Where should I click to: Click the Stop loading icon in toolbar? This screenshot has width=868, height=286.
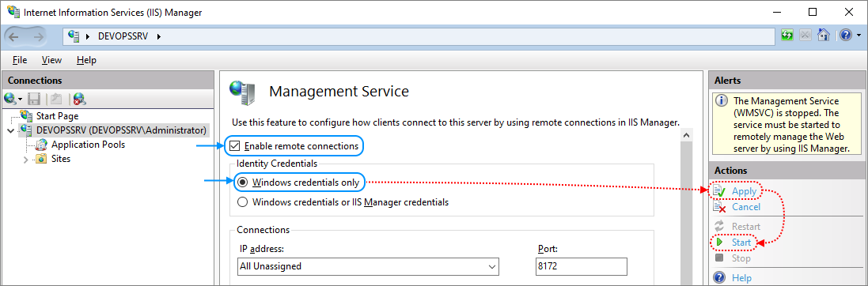805,36
